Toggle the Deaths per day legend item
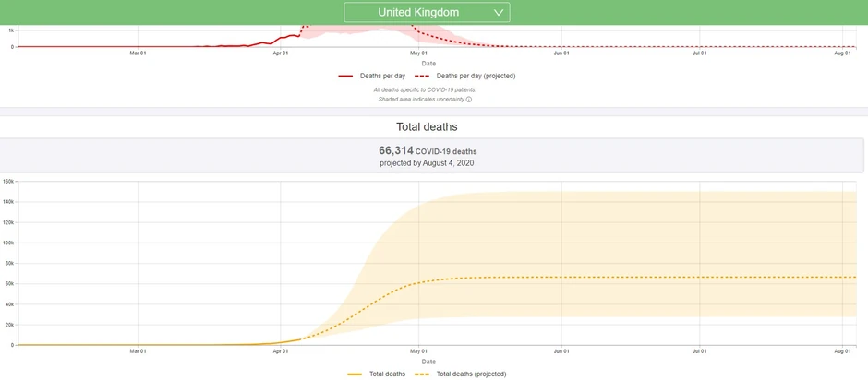The width and height of the screenshot is (868, 380). (382, 76)
